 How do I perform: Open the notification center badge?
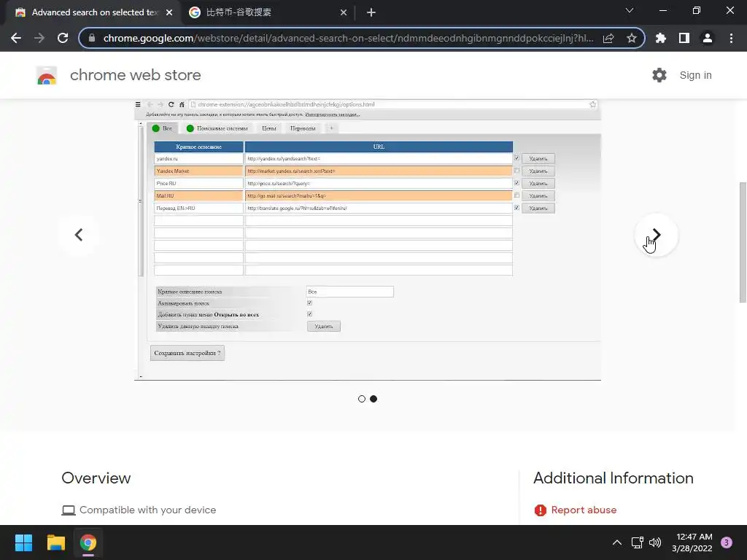tap(727, 542)
